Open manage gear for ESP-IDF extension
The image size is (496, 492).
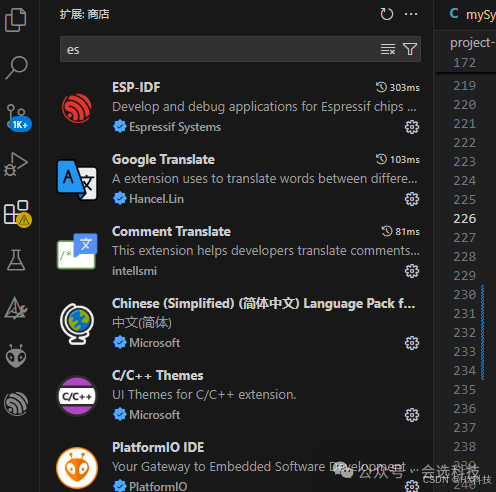412,127
